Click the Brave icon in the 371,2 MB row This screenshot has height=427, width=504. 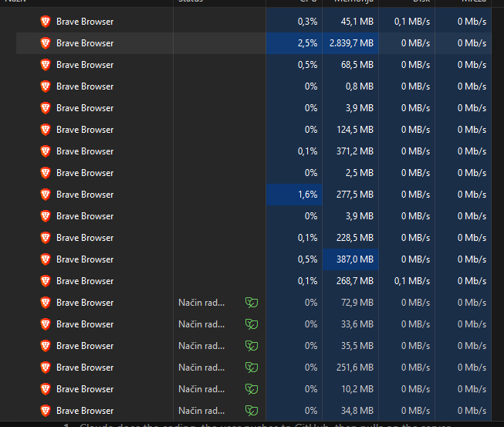coord(46,151)
